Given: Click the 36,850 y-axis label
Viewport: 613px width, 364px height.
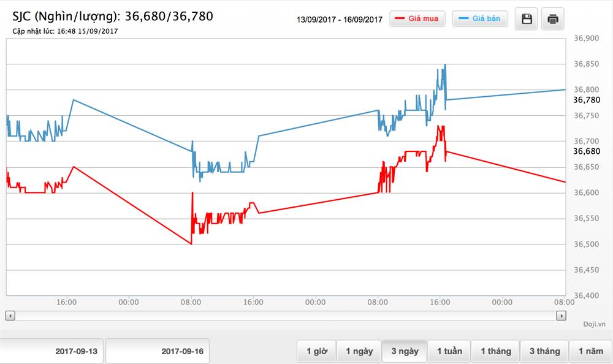Looking at the screenshot, I should 587,64.
